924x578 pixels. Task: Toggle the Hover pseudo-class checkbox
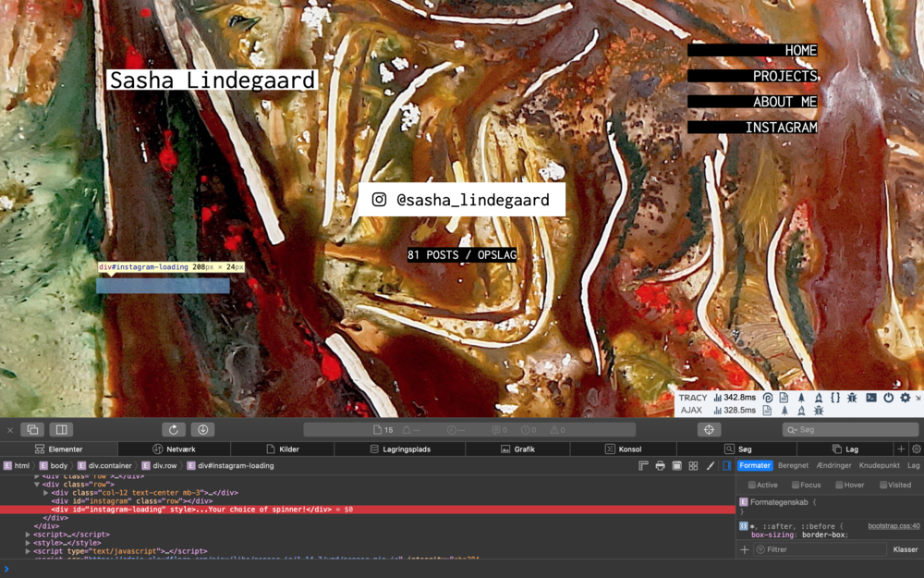[x=839, y=485]
